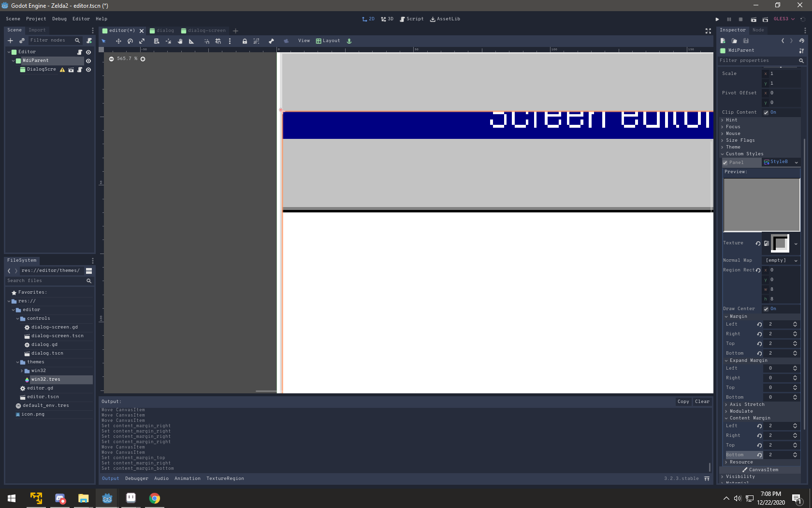Uncheck Clip Content On
This screenshot has height=508, width=812.
(x=766, y=112)
